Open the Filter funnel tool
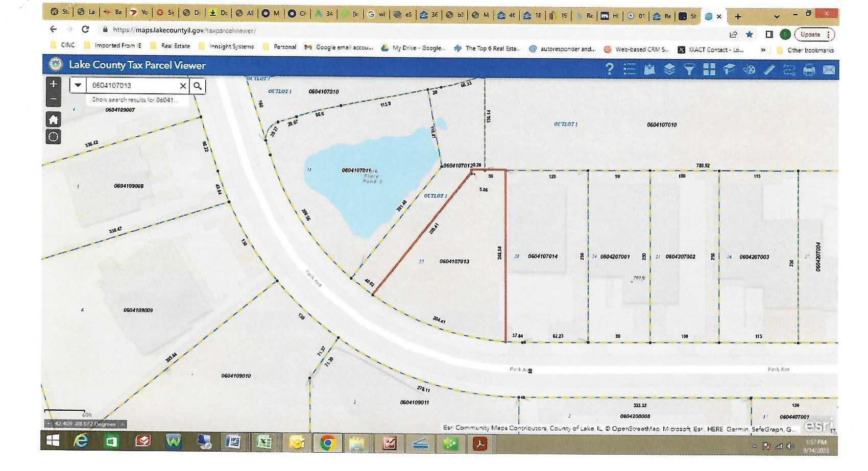Screen dimensions: 868x471 pos(689,69)
